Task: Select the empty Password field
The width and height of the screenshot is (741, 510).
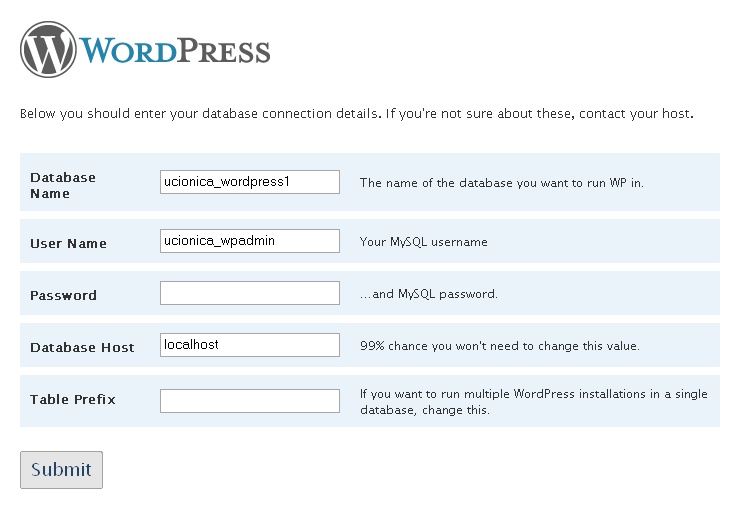Action: (x=250, y=293)
